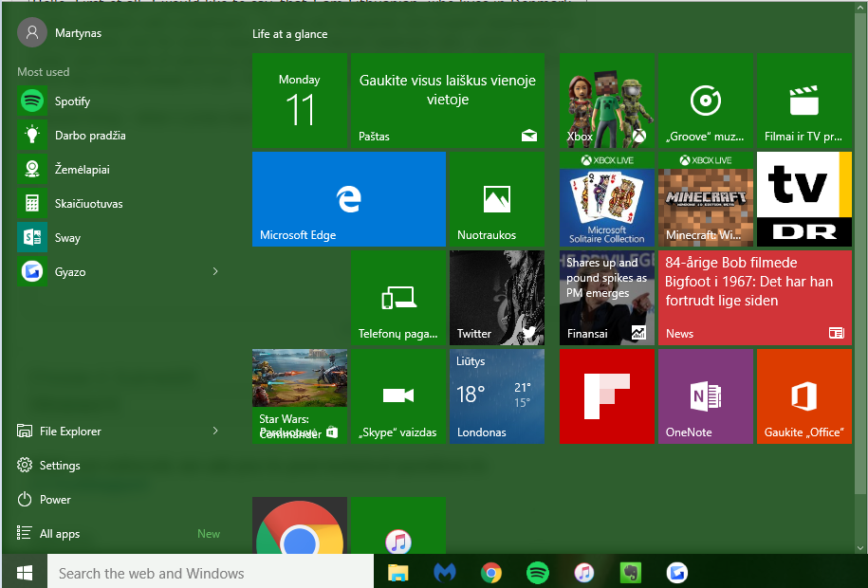Viewport: 868px width, 588px height.
Task: Open Skaičiuotuvas calculator
Action: click(119, 204)
